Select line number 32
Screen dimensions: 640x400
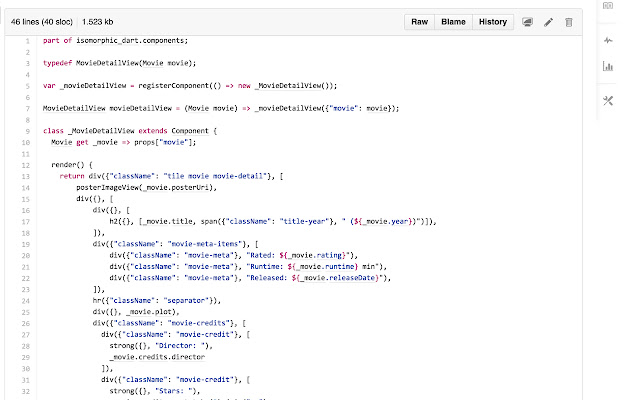[26, 391]
